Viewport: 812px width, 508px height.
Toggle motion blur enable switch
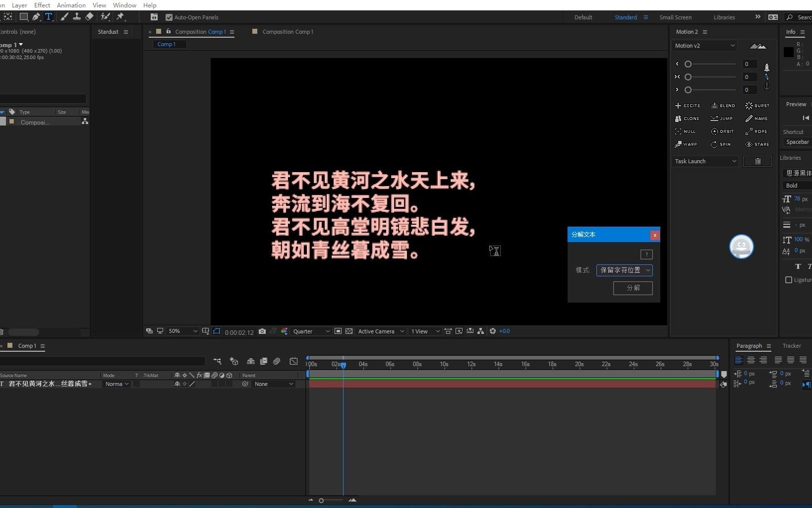tap(277, 361)
